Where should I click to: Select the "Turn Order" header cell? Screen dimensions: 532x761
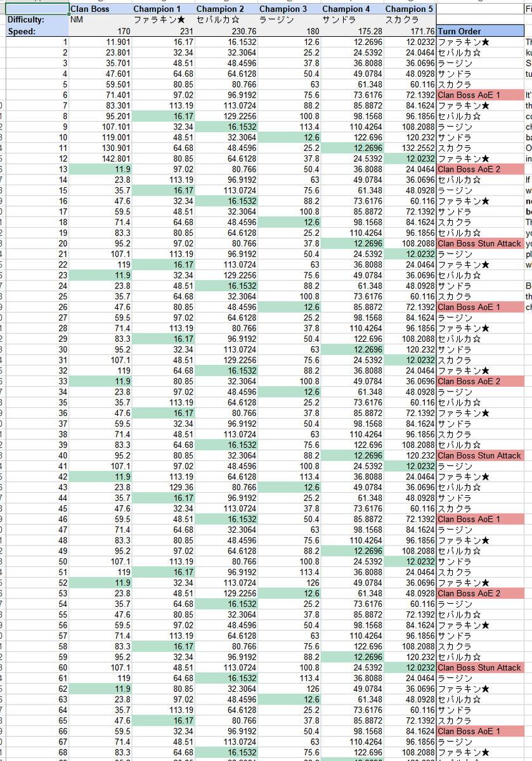480,31
